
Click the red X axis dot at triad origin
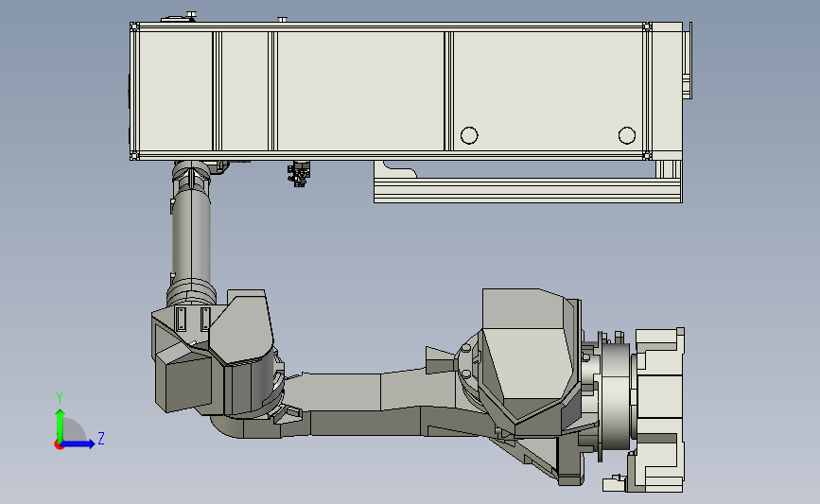(x=59, y=445)
